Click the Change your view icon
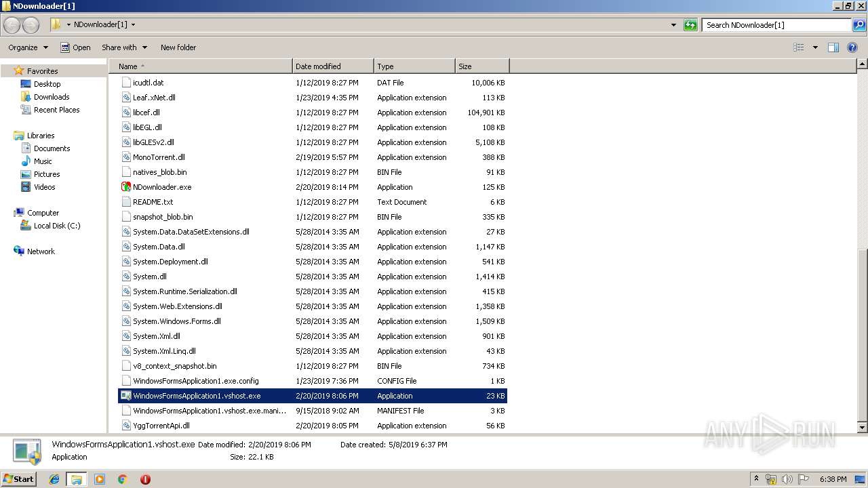Screen dimensions: 868x488 coord(799,47)
